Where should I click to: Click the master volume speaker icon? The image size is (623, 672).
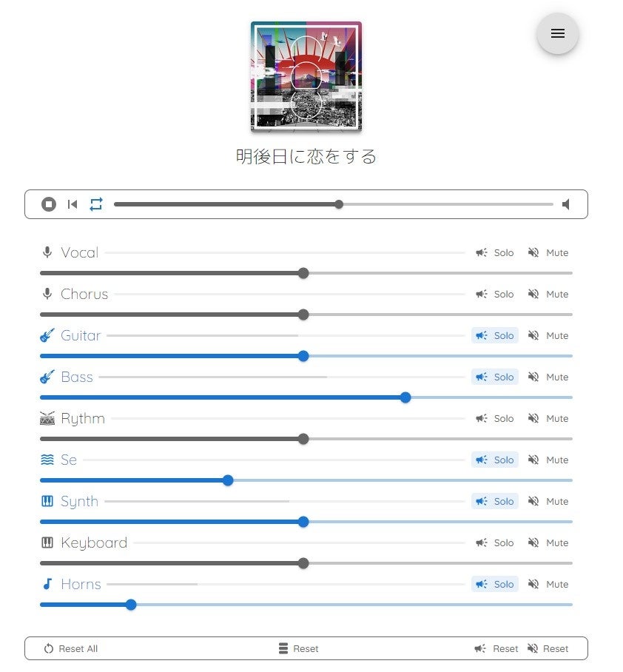pyautogui.click(x=566, y=204)
